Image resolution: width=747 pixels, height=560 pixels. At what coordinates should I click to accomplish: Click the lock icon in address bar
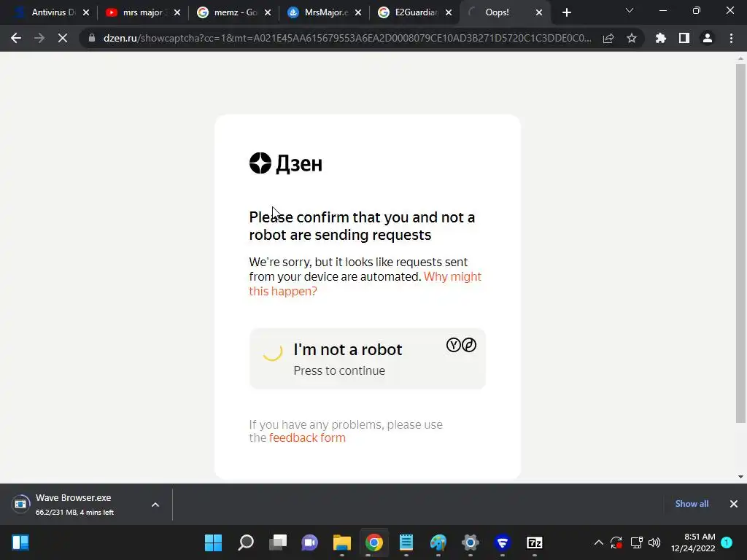coord(92,38)
